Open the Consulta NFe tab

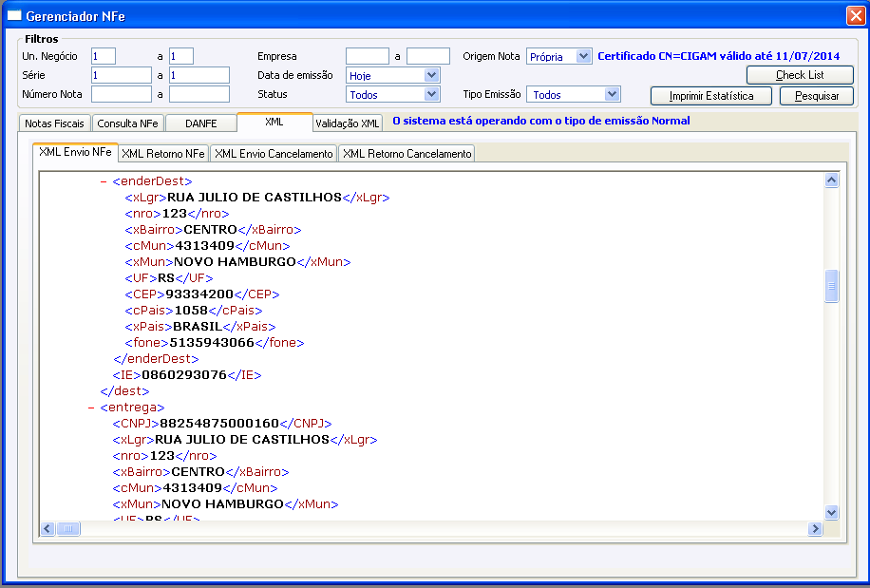127,123
